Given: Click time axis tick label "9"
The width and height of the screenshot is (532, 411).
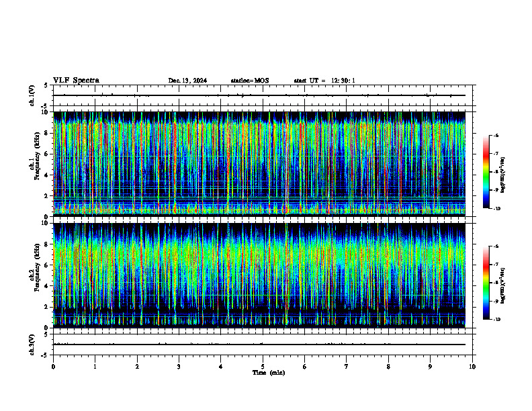Looking at the screenshot, I should [430, 367].
